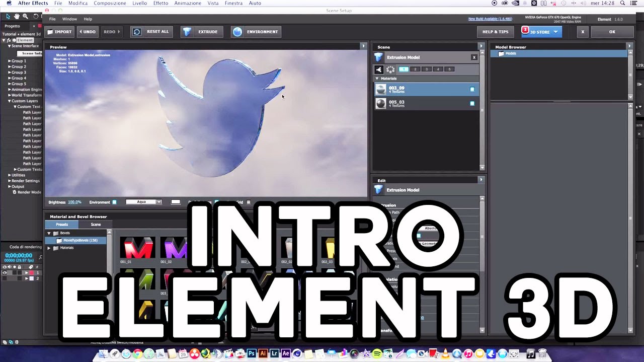This screenshot has width=644, height=362.
Task: Click the Model Browser panel arrow button
Action: pos(629,46)
